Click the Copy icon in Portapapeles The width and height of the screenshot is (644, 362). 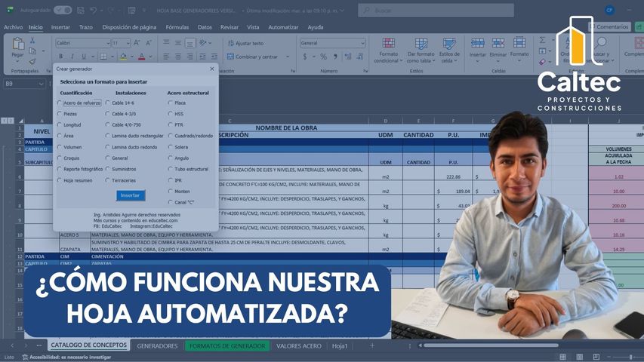click(32, 51)
